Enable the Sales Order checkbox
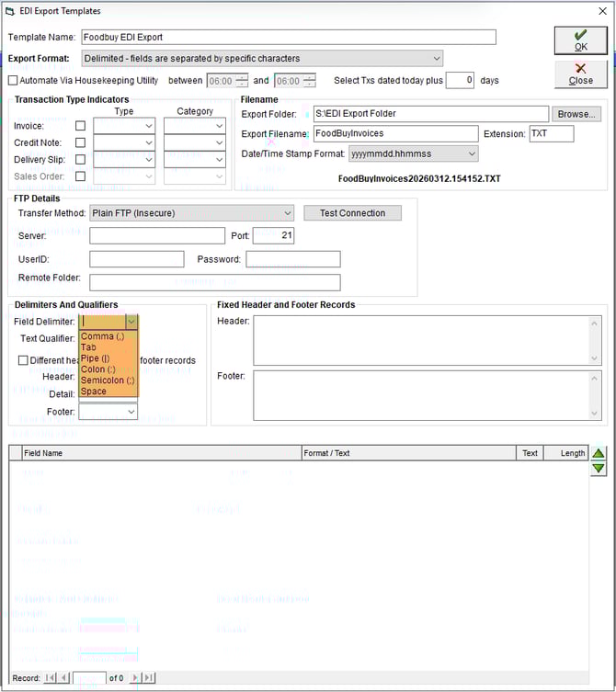Screen dimensions: 616x692 [80, 176]
